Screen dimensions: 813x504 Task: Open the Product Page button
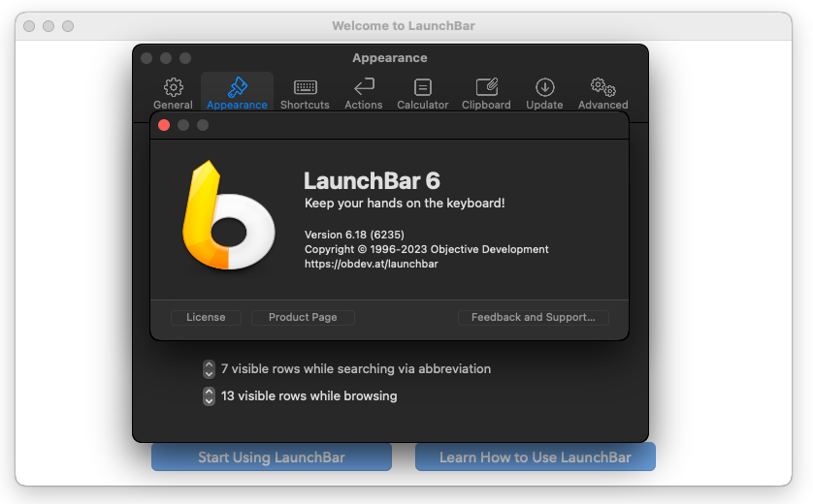tap(303, 317)
